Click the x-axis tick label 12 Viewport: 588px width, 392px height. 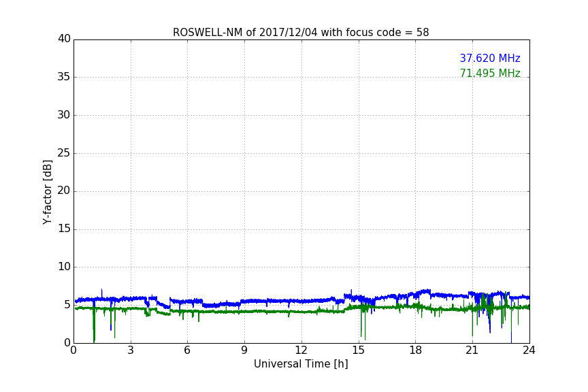[x=301, y=350]
